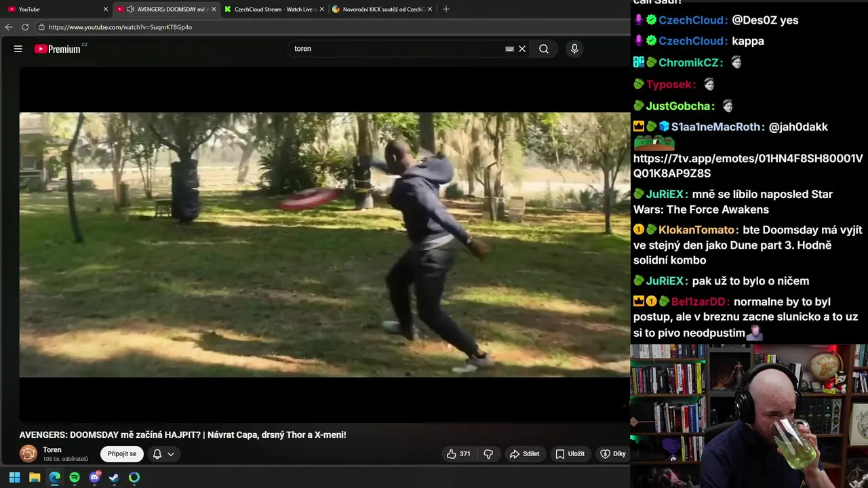The height and width of the screenshot is (488, 868).
Task: Click the video player to pause
Action: click(325, 245)
